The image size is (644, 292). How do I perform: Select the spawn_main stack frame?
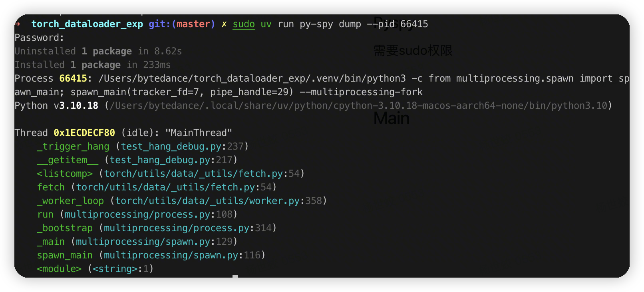click(65, 255)
